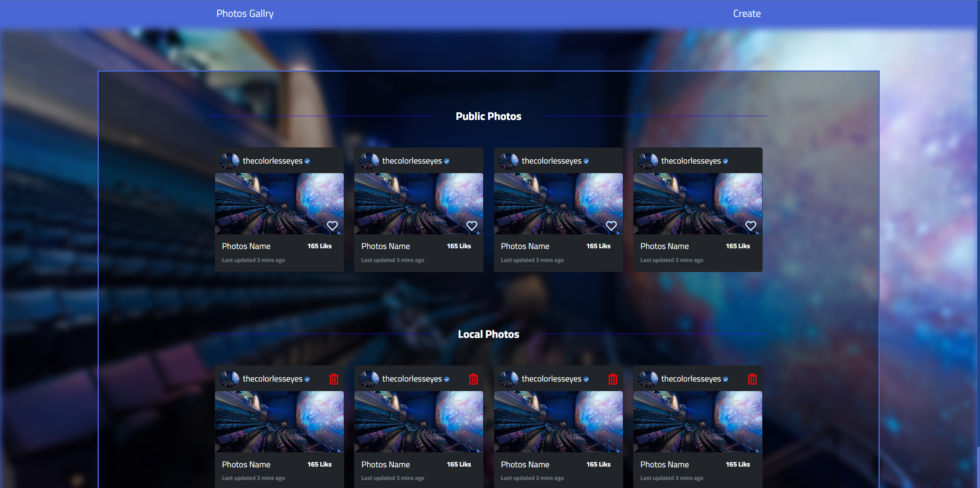
Task: Click 'Photos Name' title on fourth Local card
Action: (x=665, y=465)
